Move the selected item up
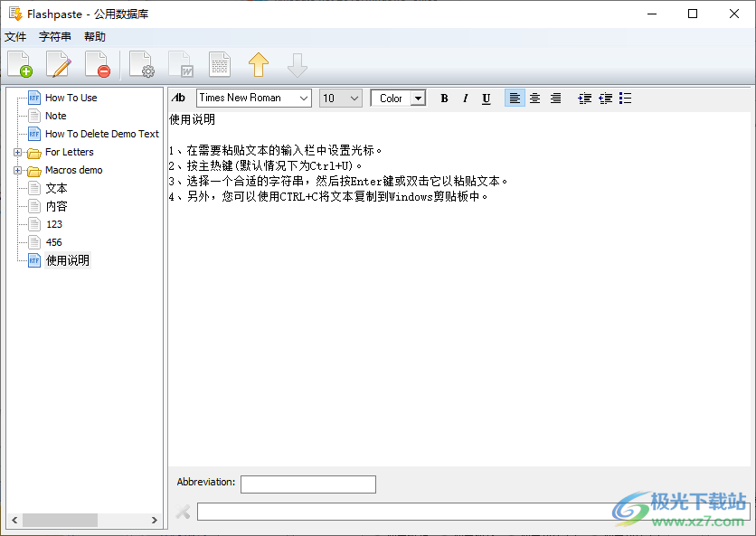The height and width of the screenshot is (536, 756). pos(260,64)
